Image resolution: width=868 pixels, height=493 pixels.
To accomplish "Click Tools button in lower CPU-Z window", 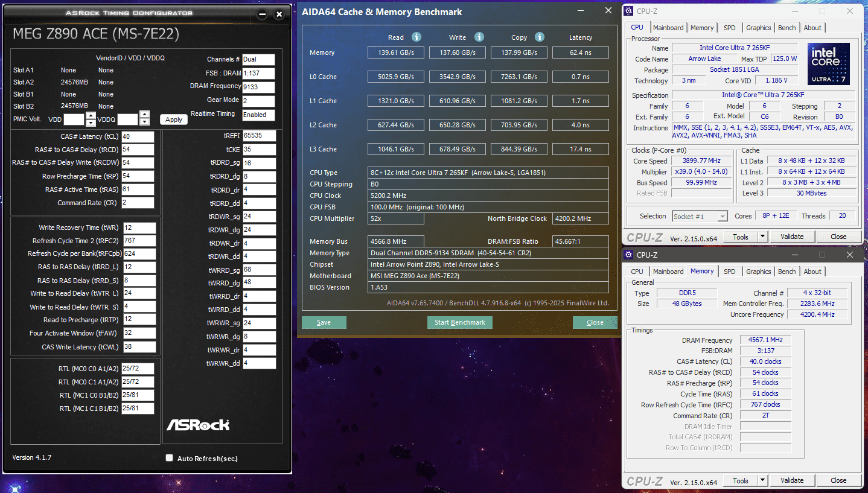I will point(741,480).
